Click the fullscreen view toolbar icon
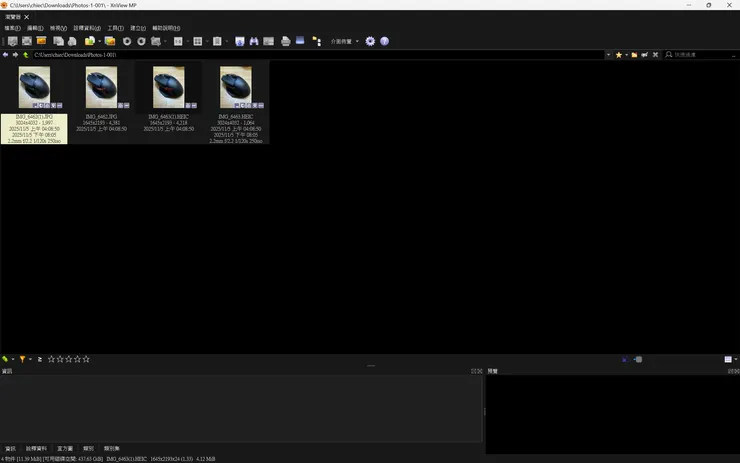Screen dimensions: 740x463 (x=27, y=42)
